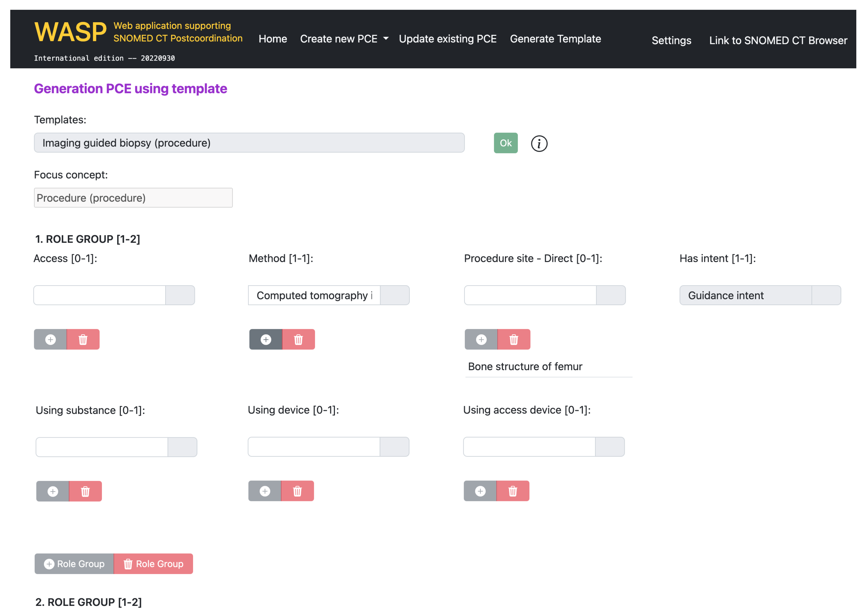Delete the Method attribute with trash icon

(x=298, y=339)
